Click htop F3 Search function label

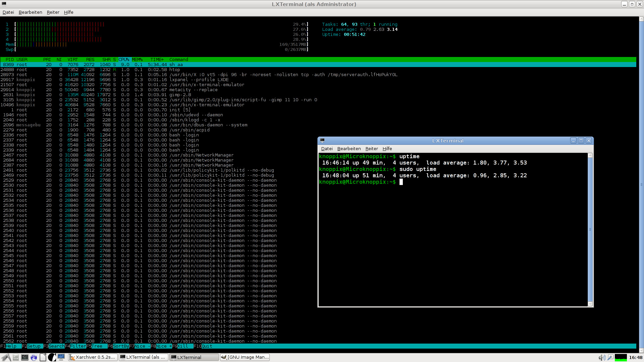click(x=54, y=346)
